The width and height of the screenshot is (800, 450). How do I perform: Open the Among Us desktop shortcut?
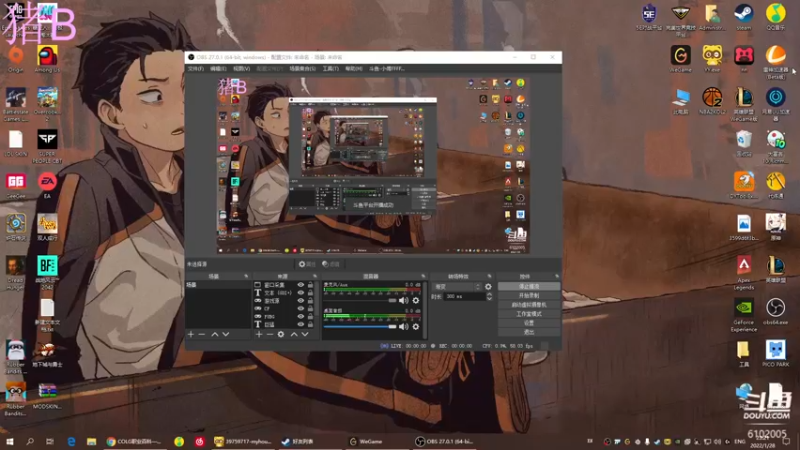tap(47, 59)
